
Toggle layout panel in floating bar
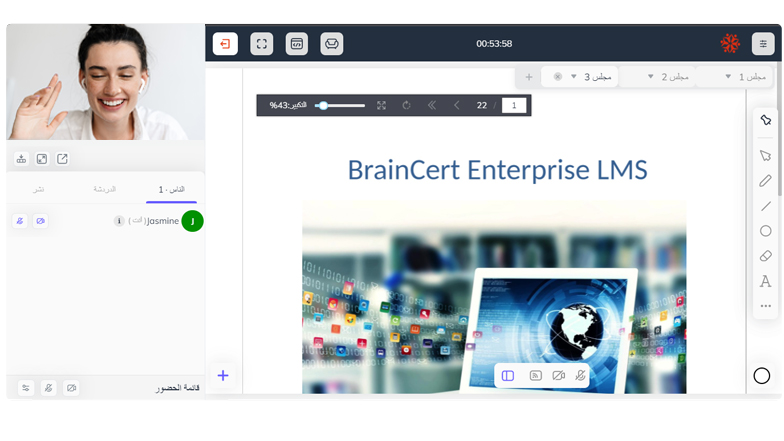[508, 376]
